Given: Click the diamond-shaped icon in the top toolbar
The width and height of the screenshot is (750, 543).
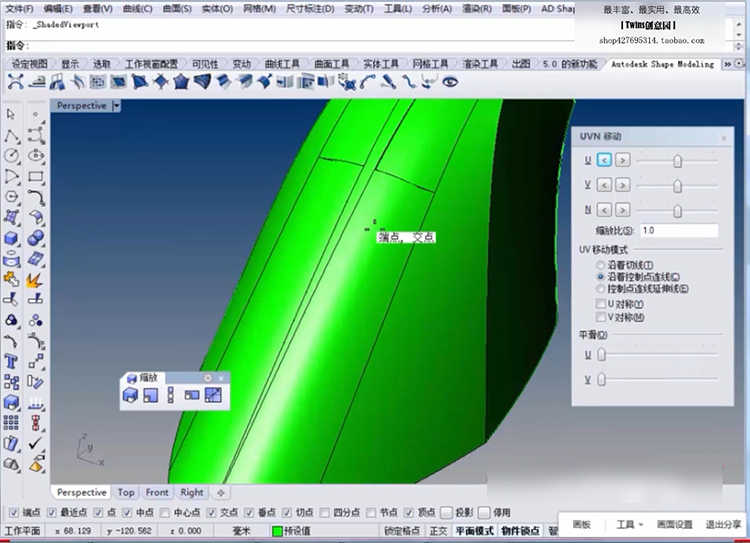Looking at the screenshot, I should (161, 82).
